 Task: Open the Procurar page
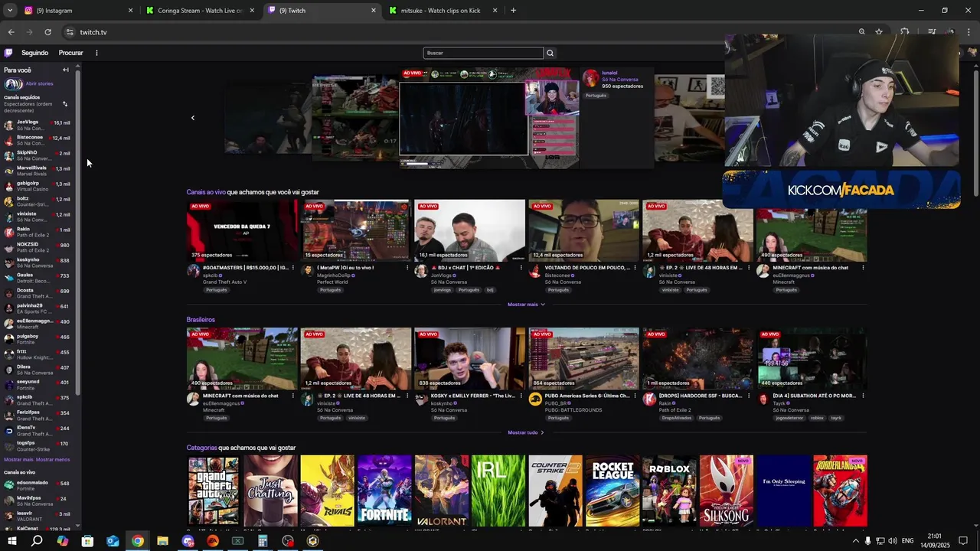(70, 53)
